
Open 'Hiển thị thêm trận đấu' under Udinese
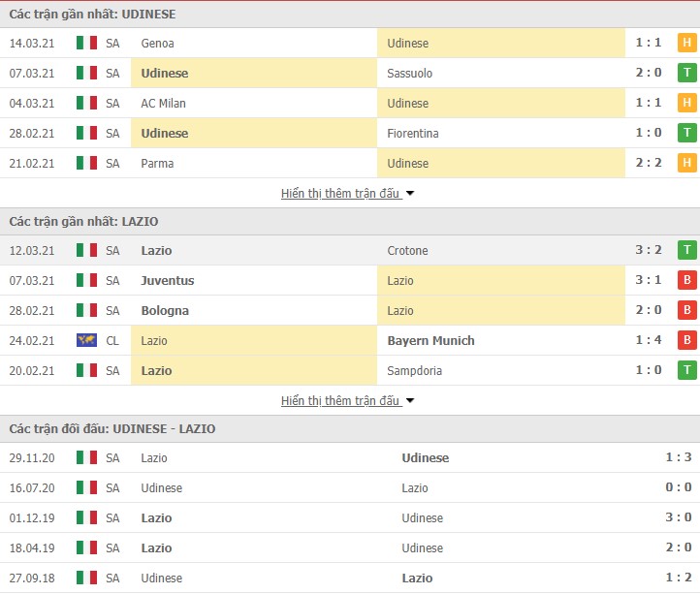click(x=340, y=193)
